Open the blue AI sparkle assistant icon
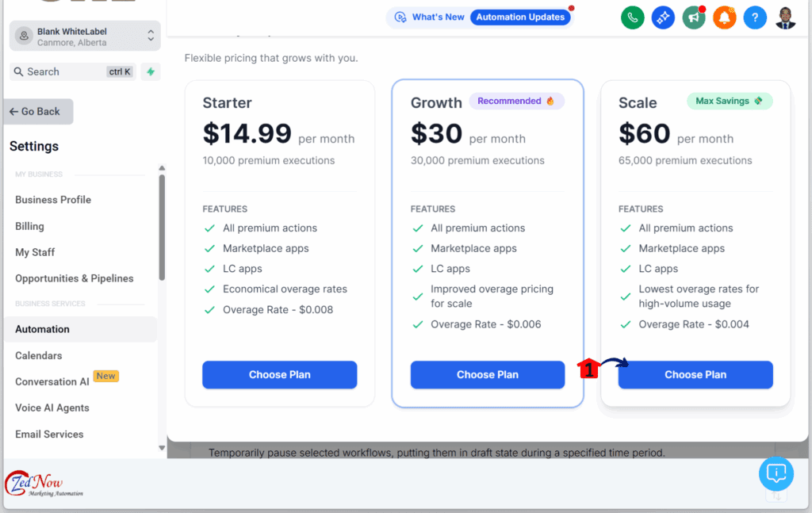Screen dimensions: 812x513 click(x=663, y=17)
